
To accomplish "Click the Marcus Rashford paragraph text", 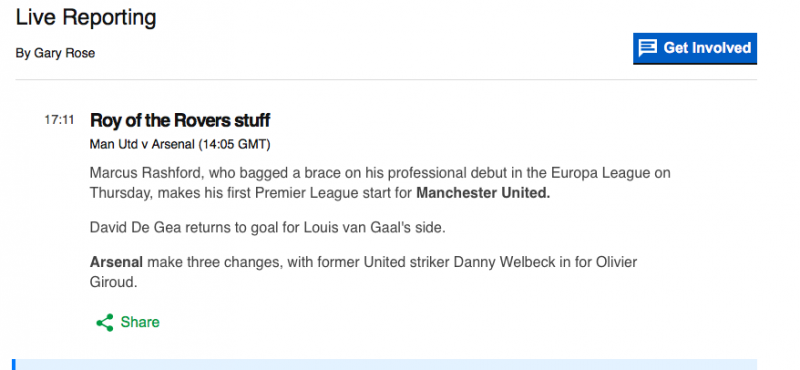I will coord(380,183).
